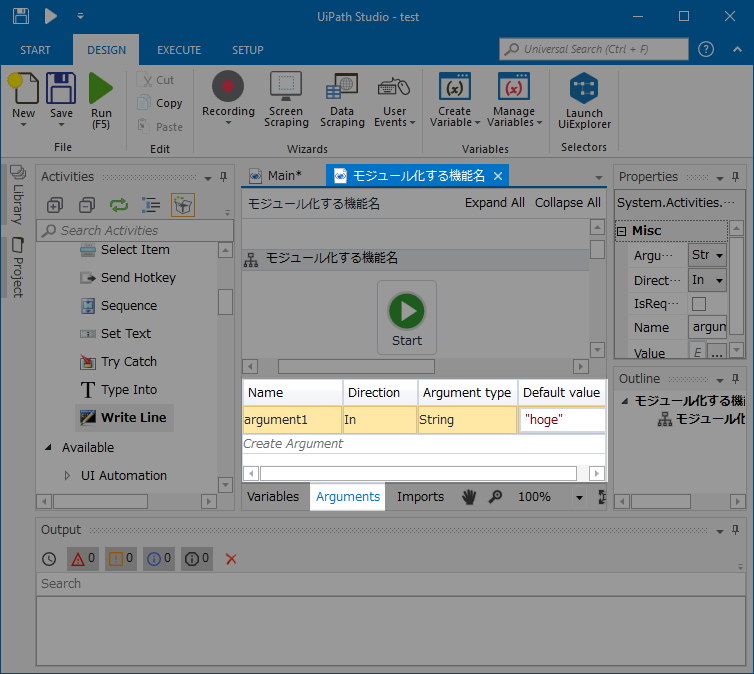Select the Type Into activity

click(118, 389)
